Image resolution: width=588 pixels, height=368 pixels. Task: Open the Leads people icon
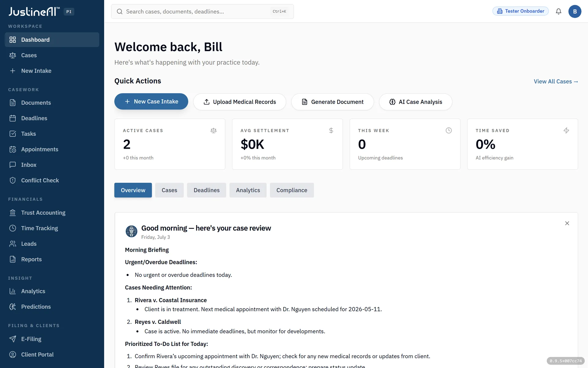click(x=13, y=244)
